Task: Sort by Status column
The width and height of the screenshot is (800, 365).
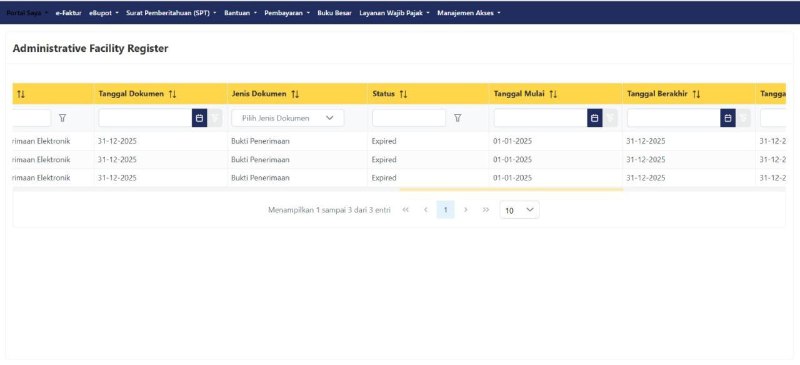Action: coord(404,94)
